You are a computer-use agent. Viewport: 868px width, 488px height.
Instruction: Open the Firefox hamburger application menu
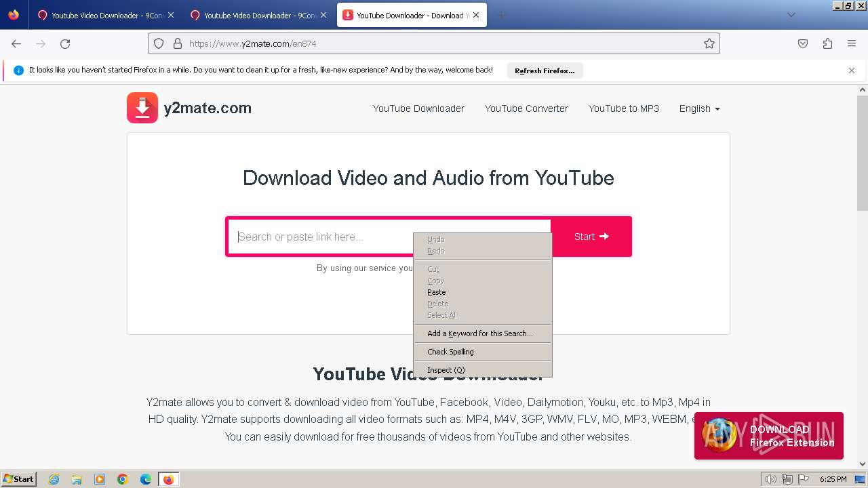tap(852, 43)
